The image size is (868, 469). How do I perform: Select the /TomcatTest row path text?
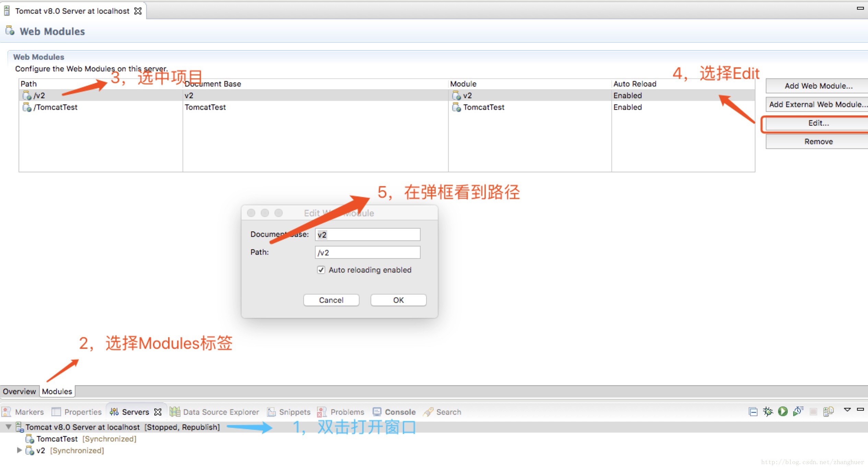pyautogui.click(x=56, y=107)
